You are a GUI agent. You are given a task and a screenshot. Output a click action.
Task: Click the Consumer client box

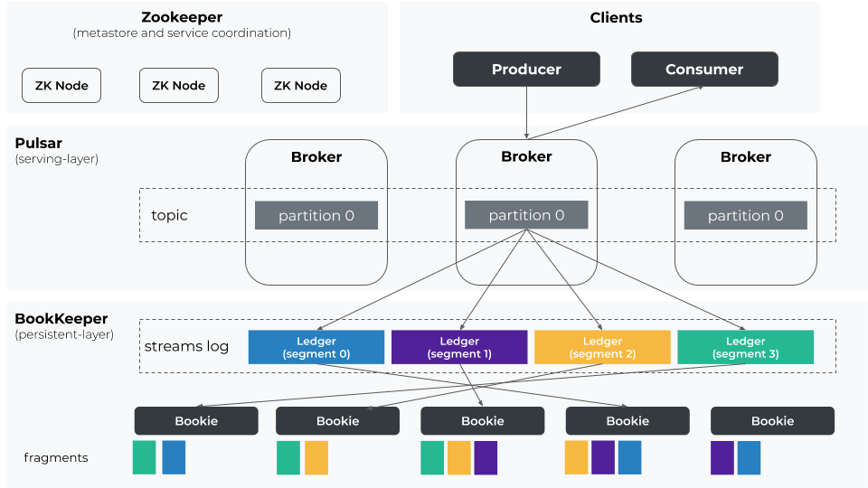(704, 70)
